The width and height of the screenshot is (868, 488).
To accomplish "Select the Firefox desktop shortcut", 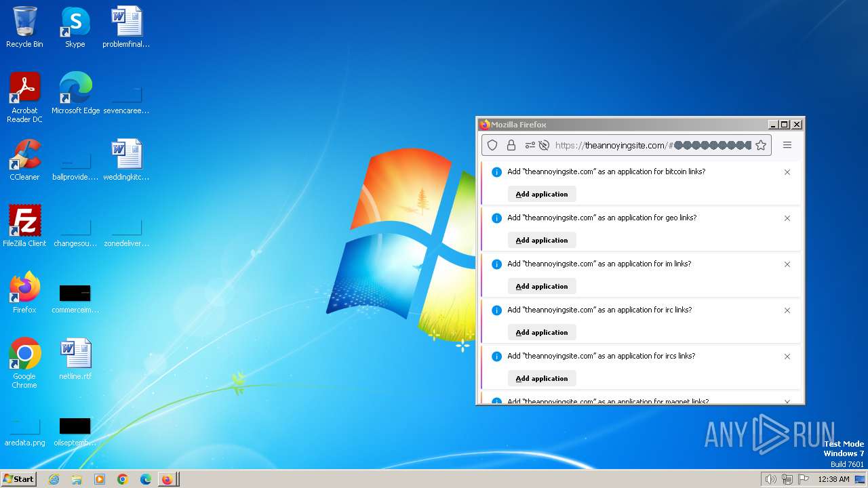I will pyautogui.click(x=24, y=293).
